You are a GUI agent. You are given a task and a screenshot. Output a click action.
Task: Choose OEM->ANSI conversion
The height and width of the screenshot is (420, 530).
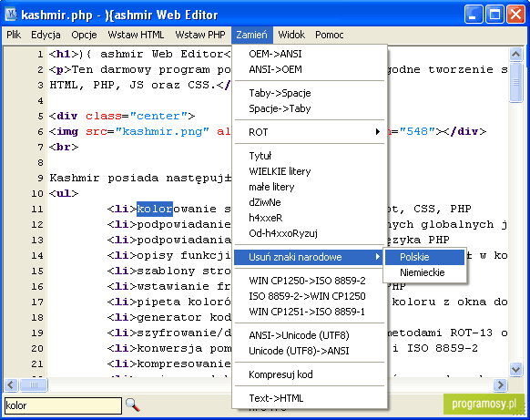(x=310, y=54)
